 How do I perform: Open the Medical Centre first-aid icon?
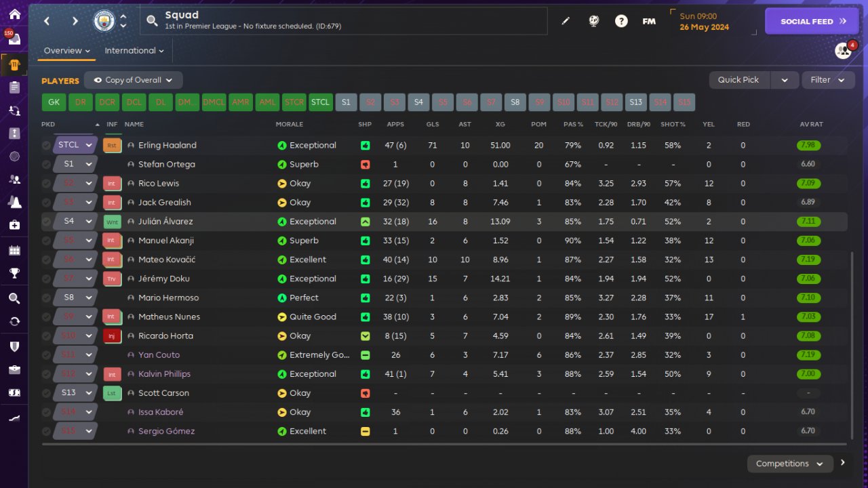click(x=14, y=224)
